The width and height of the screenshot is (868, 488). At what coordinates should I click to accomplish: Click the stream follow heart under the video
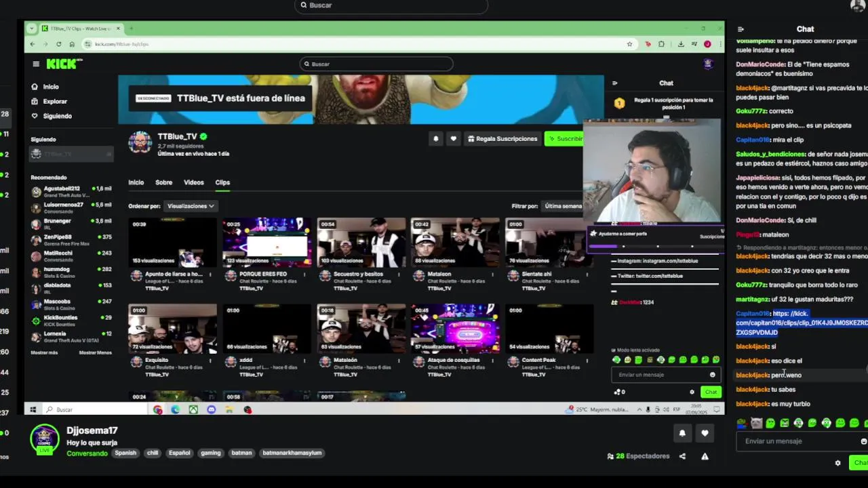(705, 433)
